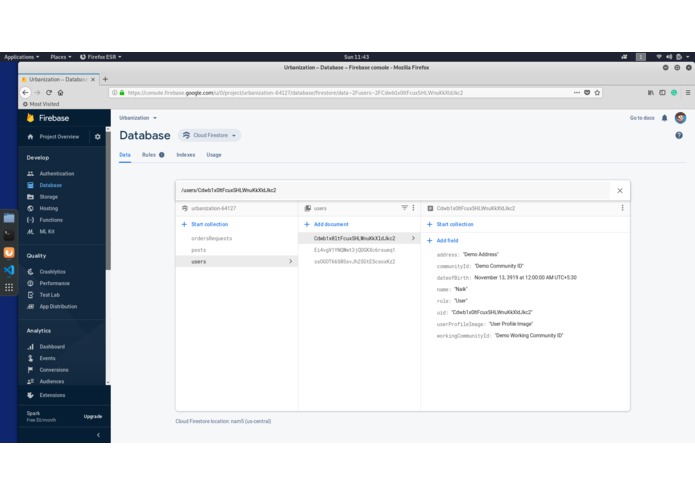Open Functions in the sidebar
The width and height of the screenshot is (695, 494).
coord(51,220)
